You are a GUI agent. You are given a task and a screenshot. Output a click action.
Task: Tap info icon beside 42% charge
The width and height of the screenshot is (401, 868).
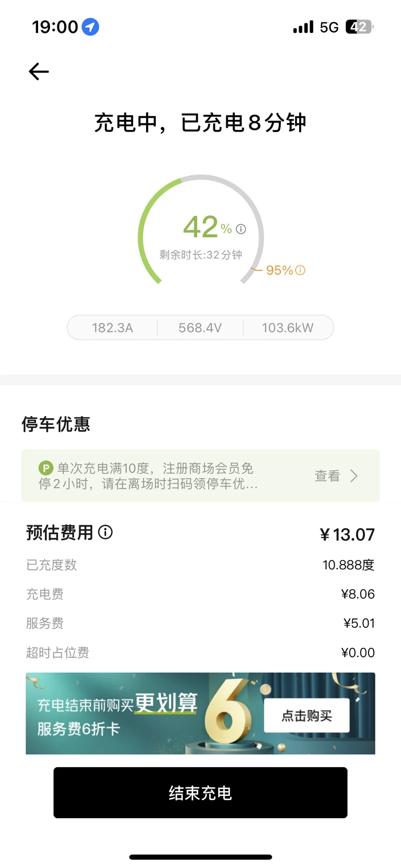(241, 229)
